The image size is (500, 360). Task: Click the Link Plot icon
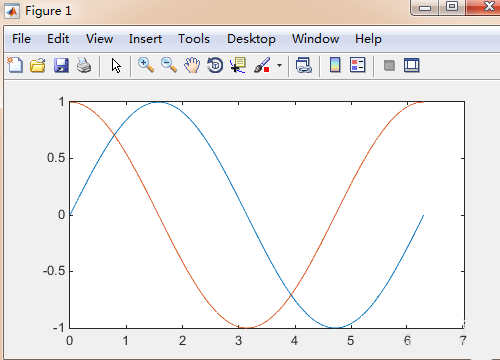pos(303,65)
